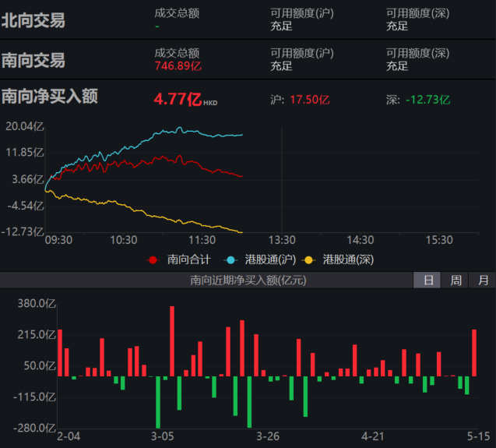Click the deepest green bar before 3-05
496x448 pixels.
(x=158, y=402)
